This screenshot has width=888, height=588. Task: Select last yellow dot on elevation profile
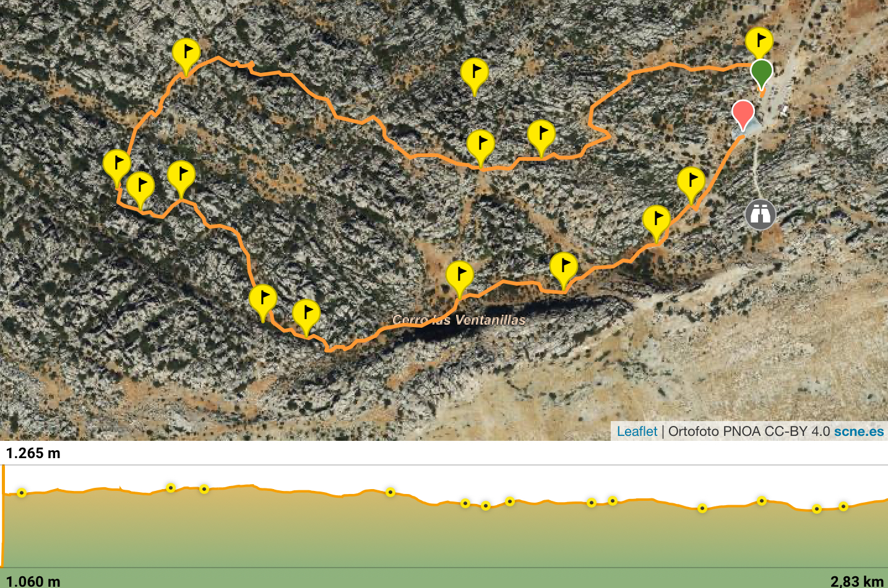pyautogui.click(x=843, y=506)
